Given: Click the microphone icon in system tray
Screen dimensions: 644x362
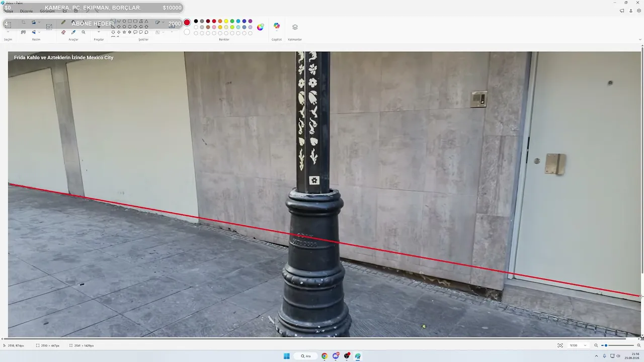Looking at the screenshot, I should [x=604, y=356].
